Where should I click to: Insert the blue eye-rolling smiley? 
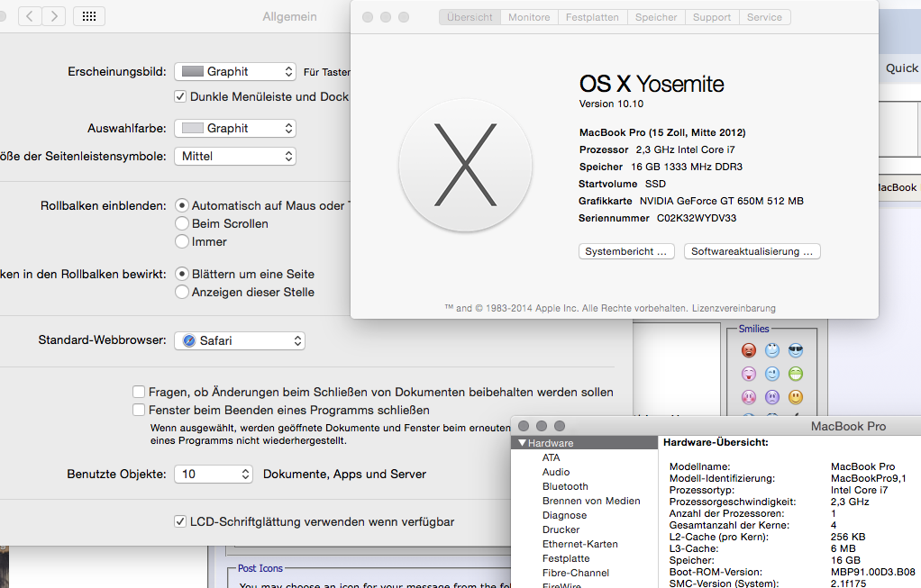(771, 350)
